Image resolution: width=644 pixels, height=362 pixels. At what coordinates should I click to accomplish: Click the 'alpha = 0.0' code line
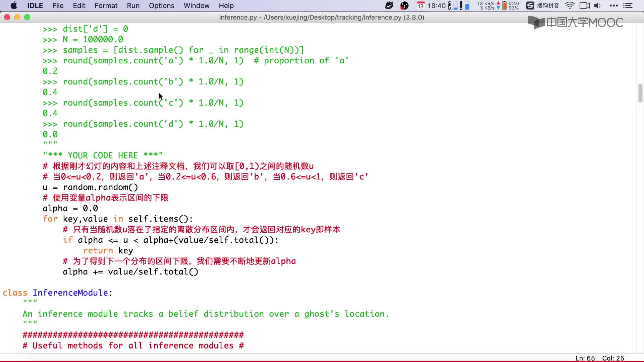tap(70, 208)
